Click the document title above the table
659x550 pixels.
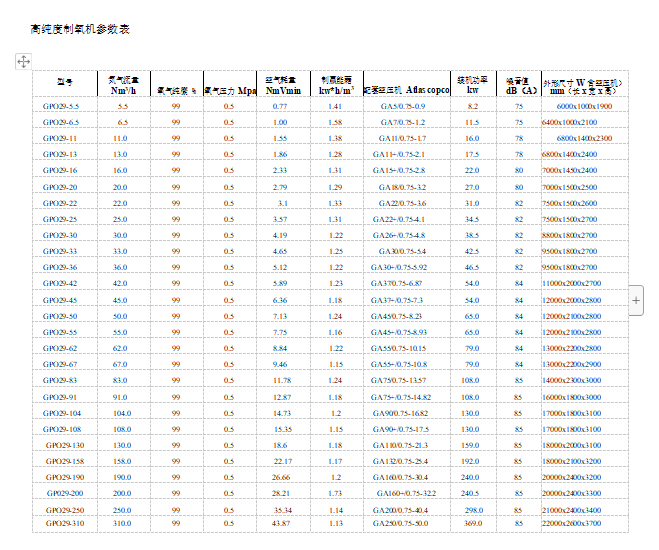coord(80,29)
